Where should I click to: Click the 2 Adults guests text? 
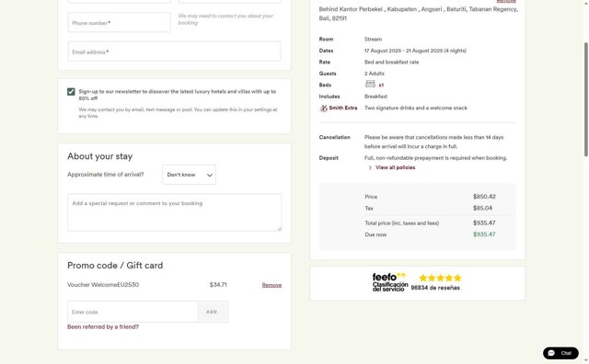point(375,74)
